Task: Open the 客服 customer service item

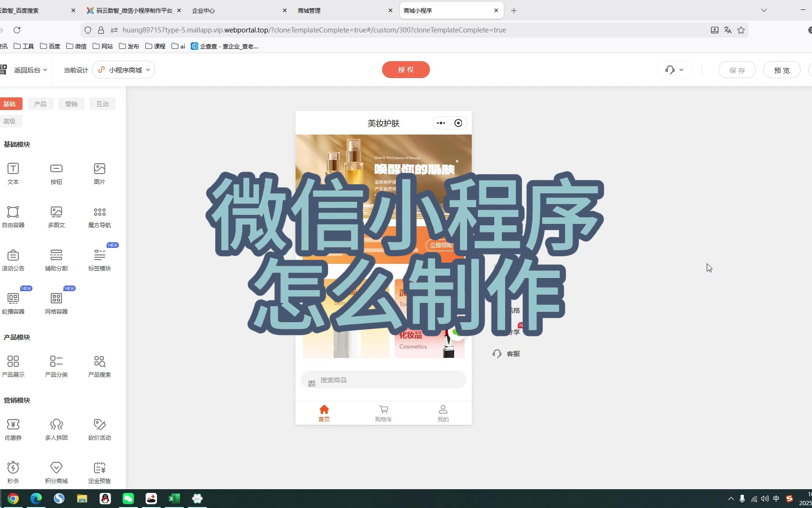Action: click(x=507, y=354)
